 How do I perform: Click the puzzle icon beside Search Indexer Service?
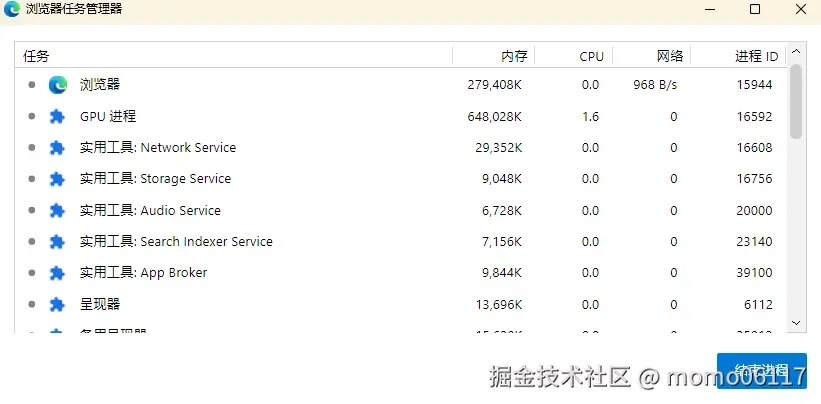pos(57,242)
